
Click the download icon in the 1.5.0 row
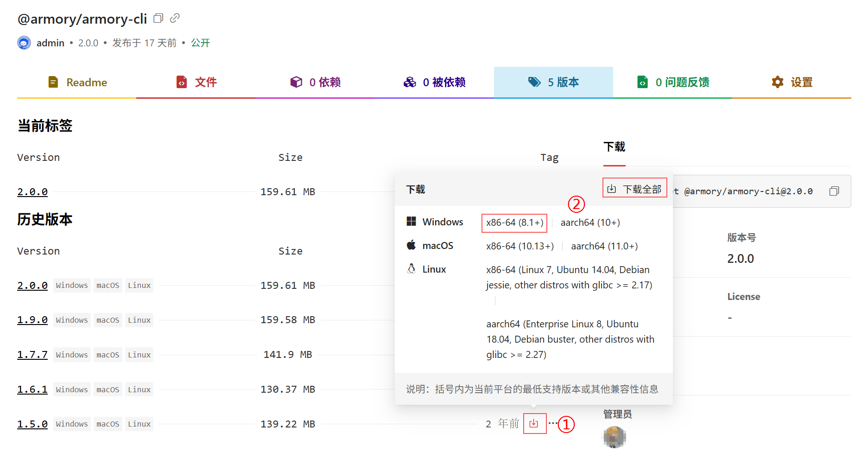[x=534, y=424]
